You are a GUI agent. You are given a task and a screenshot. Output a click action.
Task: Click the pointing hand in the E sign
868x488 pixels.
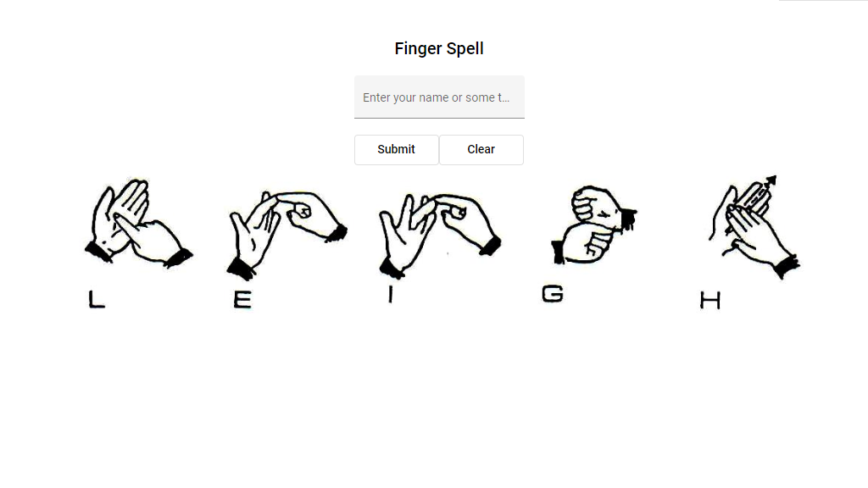pos(311,216)
